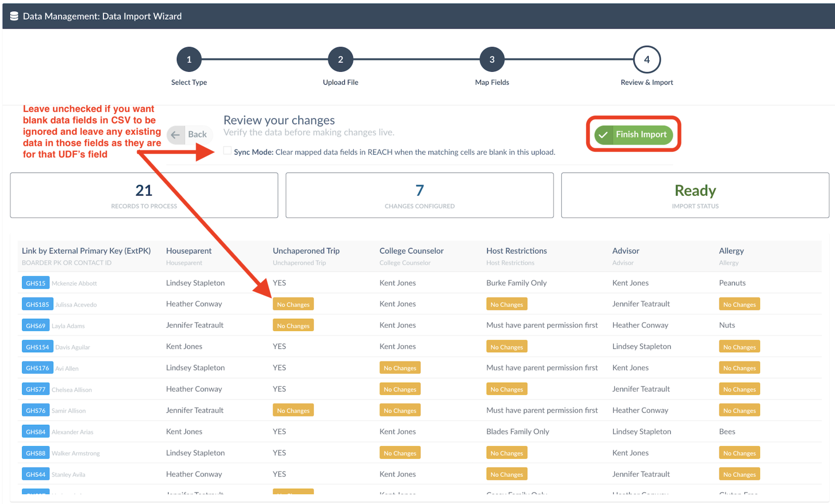835x504 pixels.
Task: Click the Back button label
Action: [x=197, y=134]
